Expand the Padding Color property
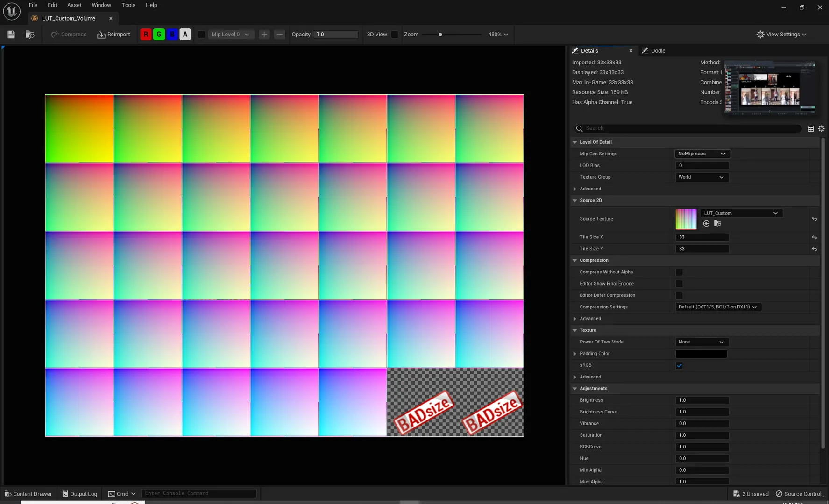 click(x=574, y=354)
